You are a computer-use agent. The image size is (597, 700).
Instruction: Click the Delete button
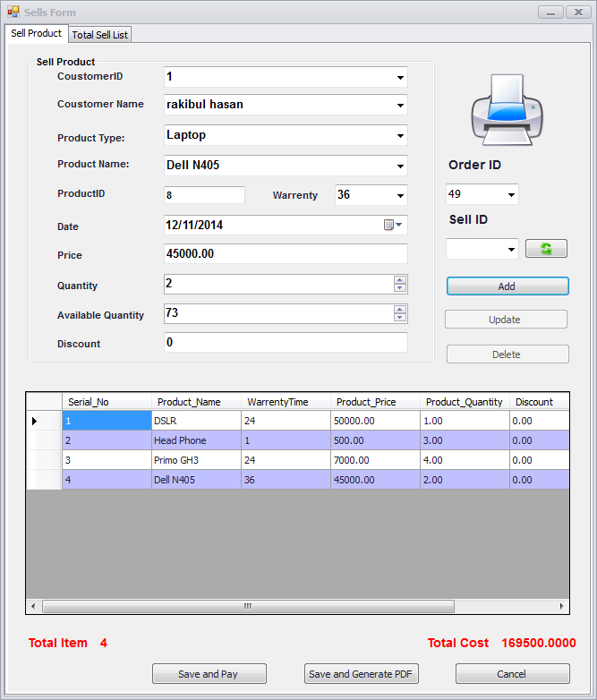point(507,354)
